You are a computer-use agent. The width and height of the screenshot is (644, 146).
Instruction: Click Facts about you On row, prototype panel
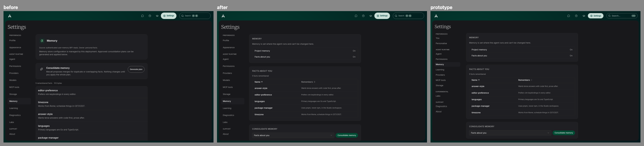522,56
